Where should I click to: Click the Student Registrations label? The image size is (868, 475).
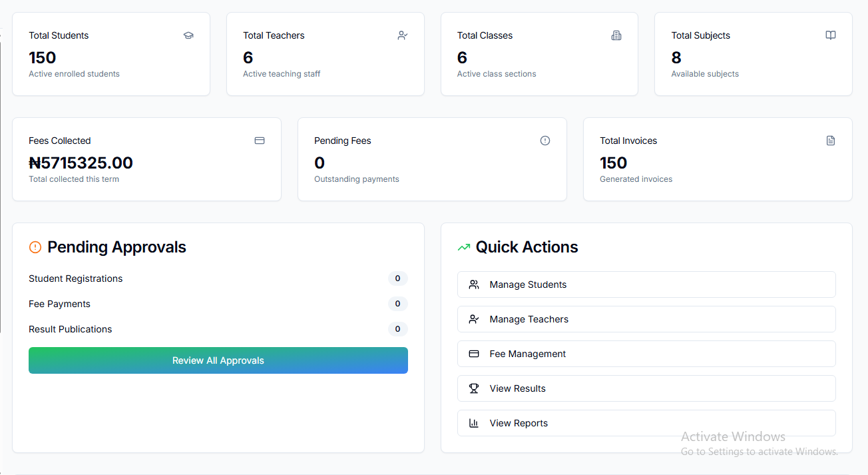pyautogui.click(x=76, y=278)
